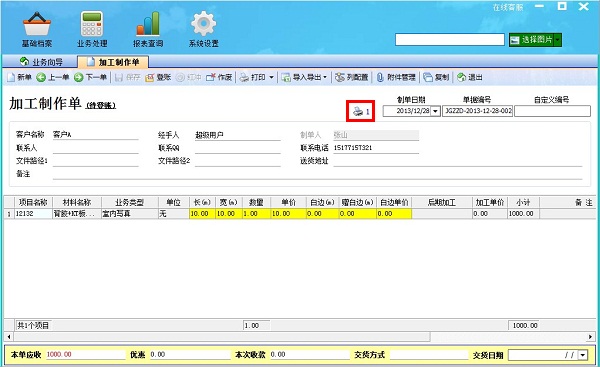The width and height of the screenshot is (600, 367).
Task: Select the 室内写真 business type cell
Action: coord(130,214)
